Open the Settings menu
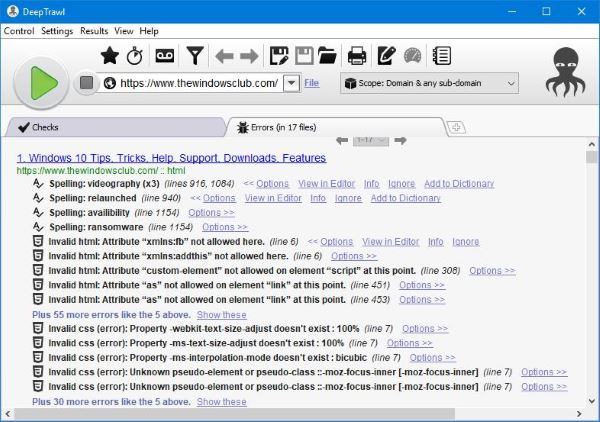The image size is (600, 422). coord(57,31)
